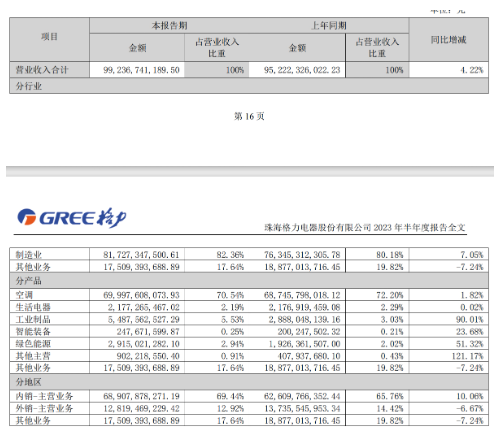Click the 内销-主营业务 row label

tap(44, 396)
